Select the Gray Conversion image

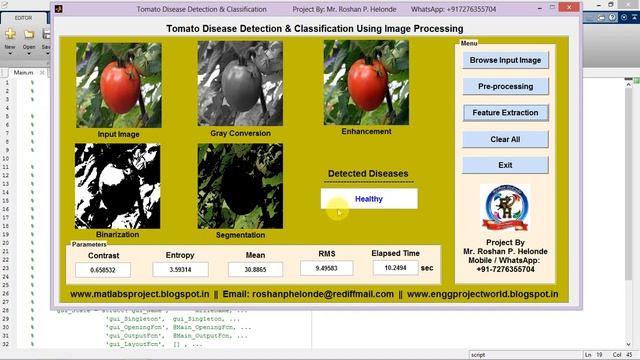click(x=240, y=83)
